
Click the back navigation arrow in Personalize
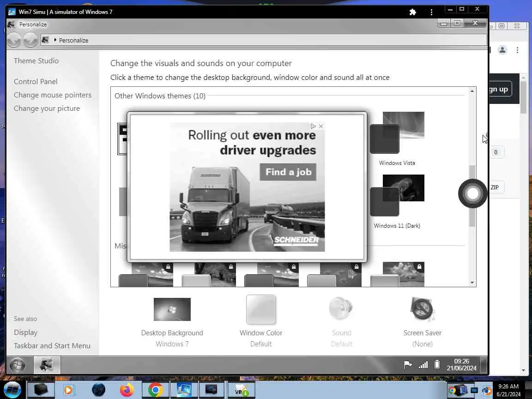tap(14, 40)
